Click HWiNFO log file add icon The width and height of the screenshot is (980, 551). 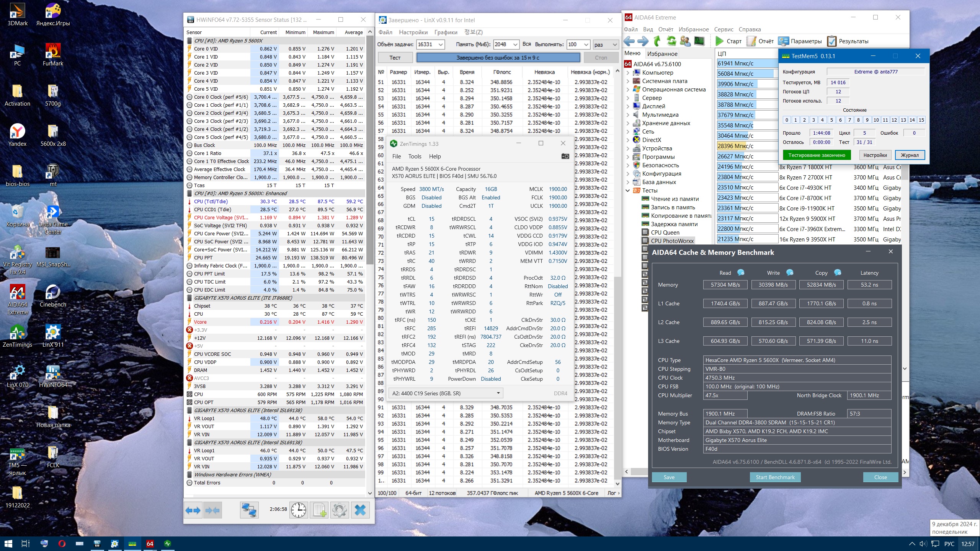[x=319, y=510]
